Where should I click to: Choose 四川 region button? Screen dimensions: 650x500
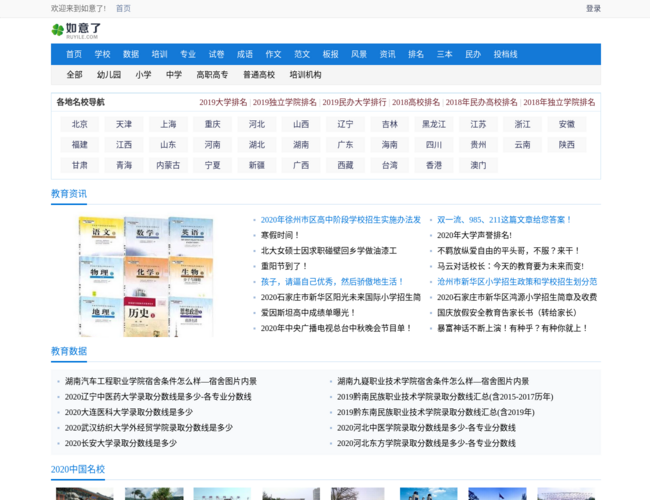click(434, 145)
